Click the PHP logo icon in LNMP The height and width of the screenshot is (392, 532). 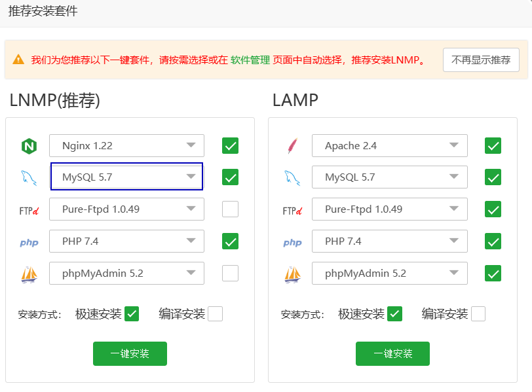click(x=29, y=242)
